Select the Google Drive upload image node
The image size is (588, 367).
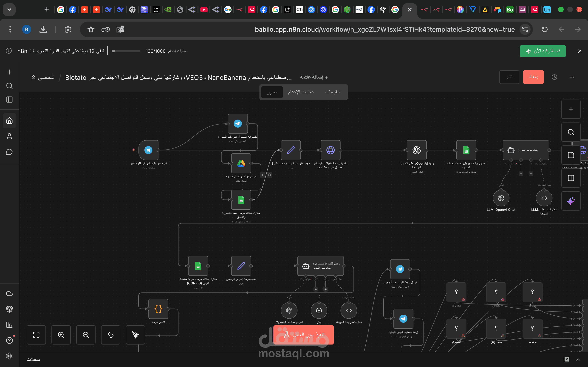pos(241,163)
